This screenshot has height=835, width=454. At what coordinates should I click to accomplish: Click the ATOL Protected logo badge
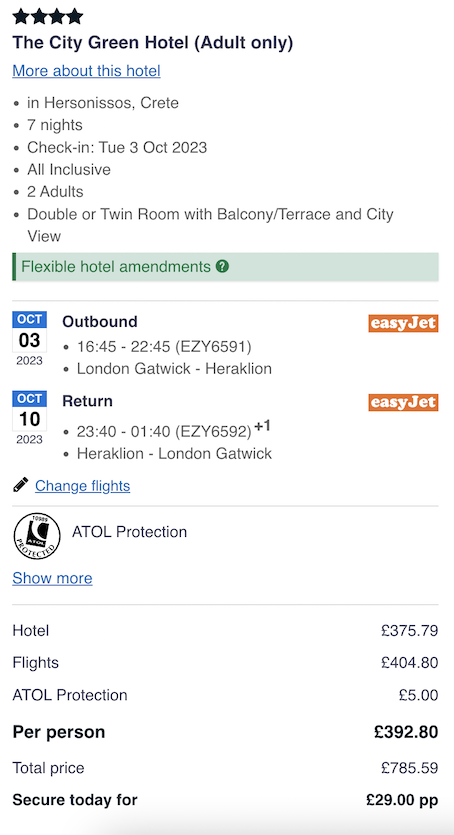point(37,536)
